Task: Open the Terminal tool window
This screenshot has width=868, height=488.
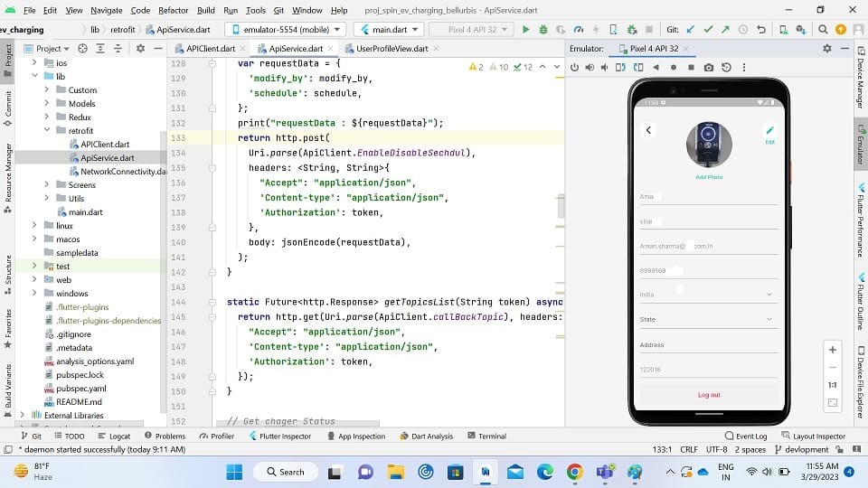Action: pos(487,436)
